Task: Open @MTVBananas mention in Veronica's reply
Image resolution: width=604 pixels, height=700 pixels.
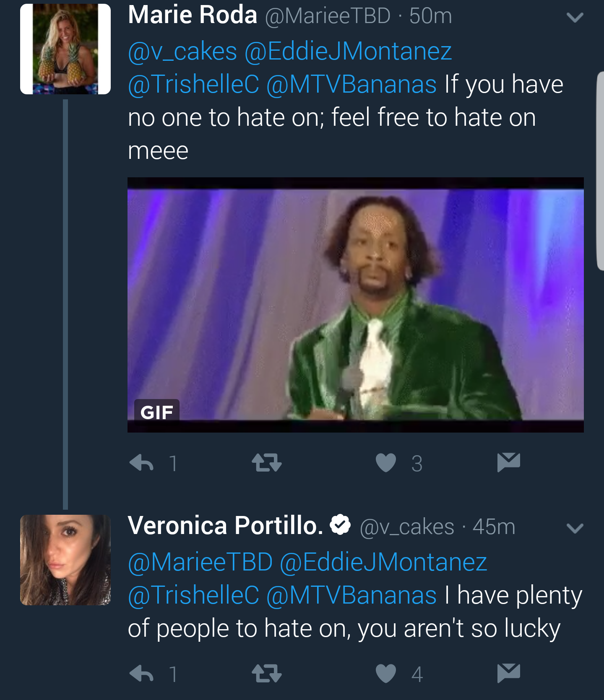Action: point(351,595)
